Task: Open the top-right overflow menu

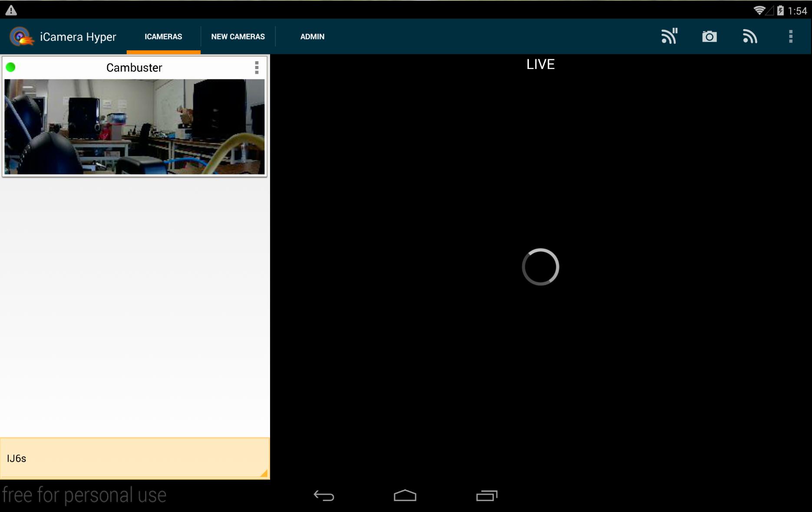Action: [x=790, y=36]
